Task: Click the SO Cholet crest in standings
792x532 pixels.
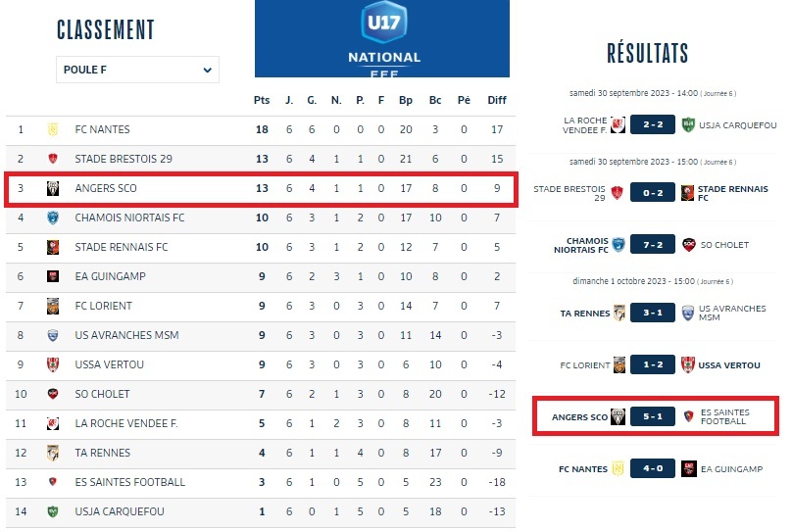Action: coord(53,394)
